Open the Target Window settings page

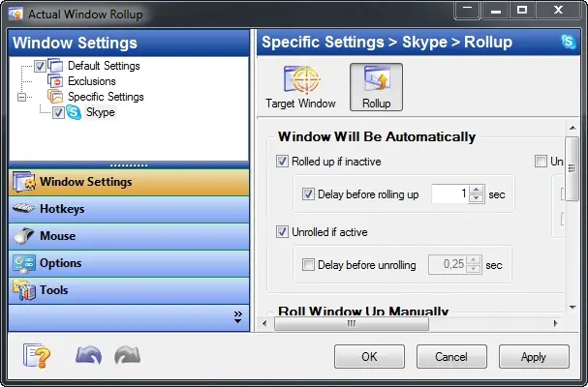point(300,86)
